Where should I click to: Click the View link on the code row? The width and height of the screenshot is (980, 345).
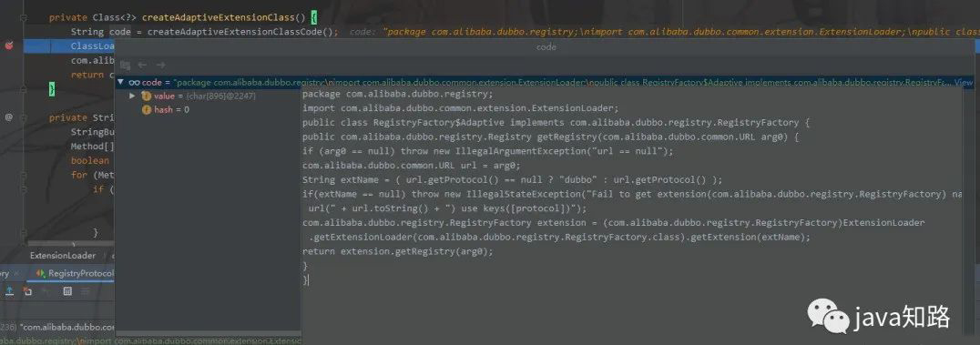[963, 83]
